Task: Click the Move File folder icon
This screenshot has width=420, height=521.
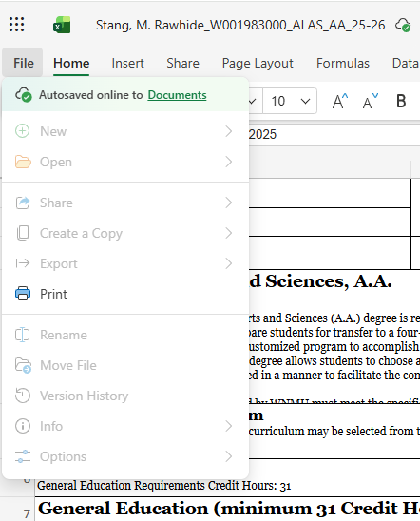Action: [x=23, y=365]
